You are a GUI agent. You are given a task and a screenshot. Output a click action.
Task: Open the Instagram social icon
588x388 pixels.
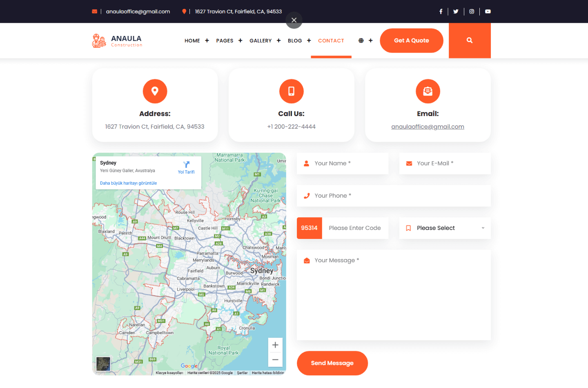(x=472, y=11)
